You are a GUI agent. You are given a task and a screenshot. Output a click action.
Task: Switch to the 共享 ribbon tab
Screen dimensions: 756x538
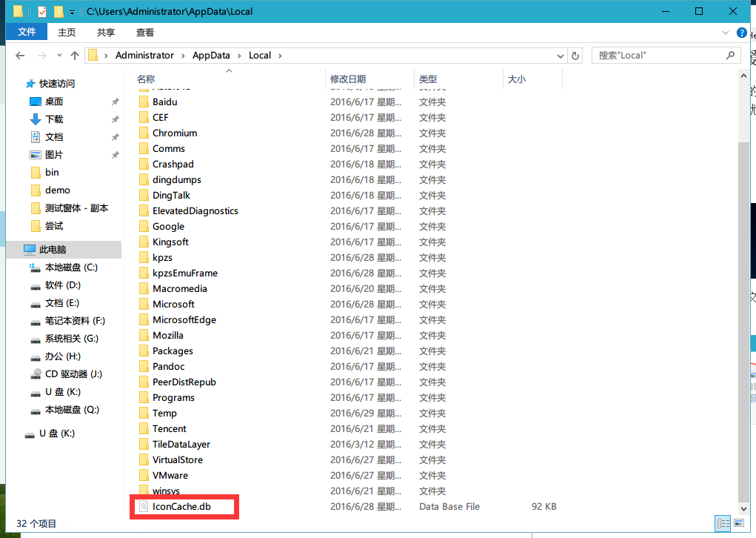[106, 33]
